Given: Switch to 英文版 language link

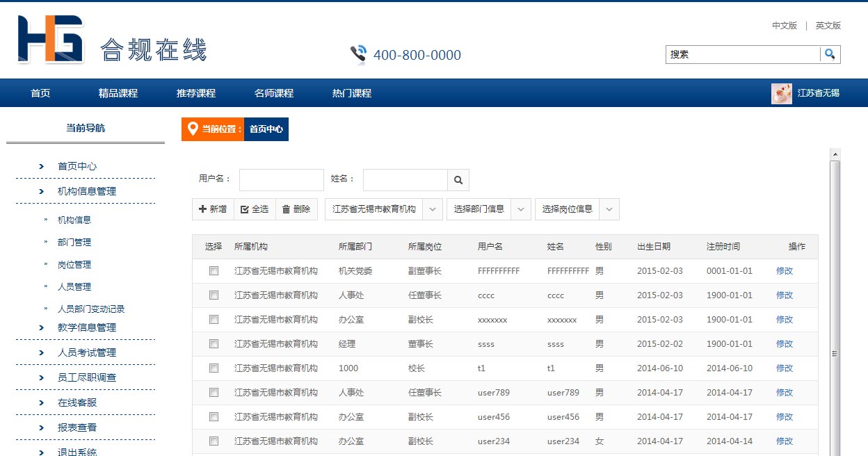Looking at the screenshot, I should click(828, 26).
